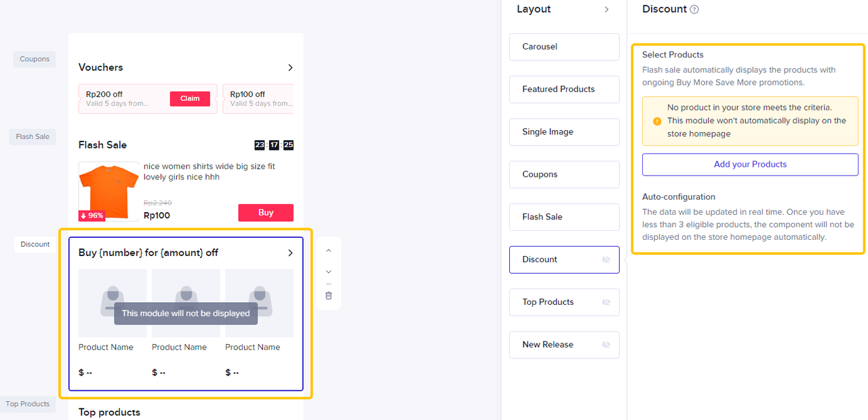The image size is (868, 420).
Task: Click the orange warning icon in notice
Action: pyautogui.click(x=657, y=121)
